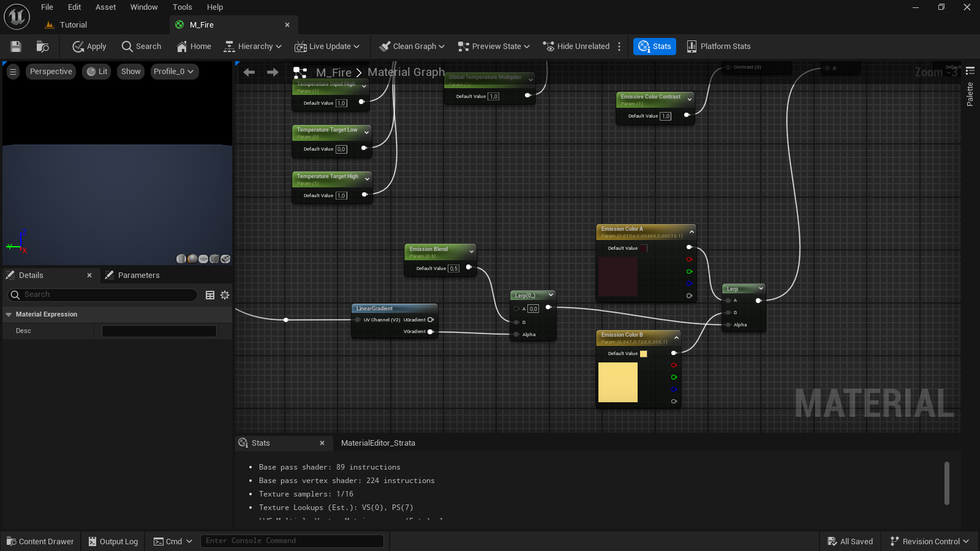
Task: Open Live Update dropdown
Action: [326, 47]
